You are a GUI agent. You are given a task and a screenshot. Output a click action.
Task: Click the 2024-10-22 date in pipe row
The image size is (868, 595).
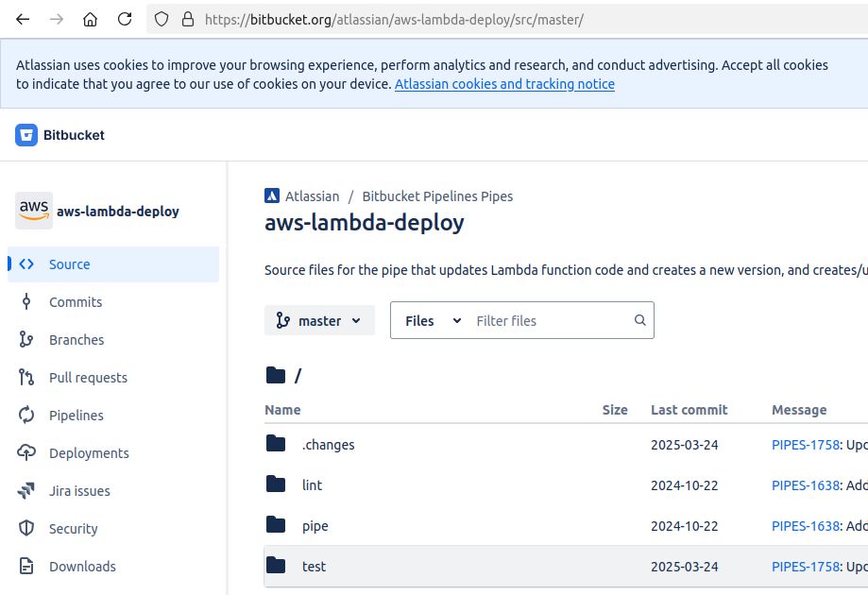click(x=684, y=526)
